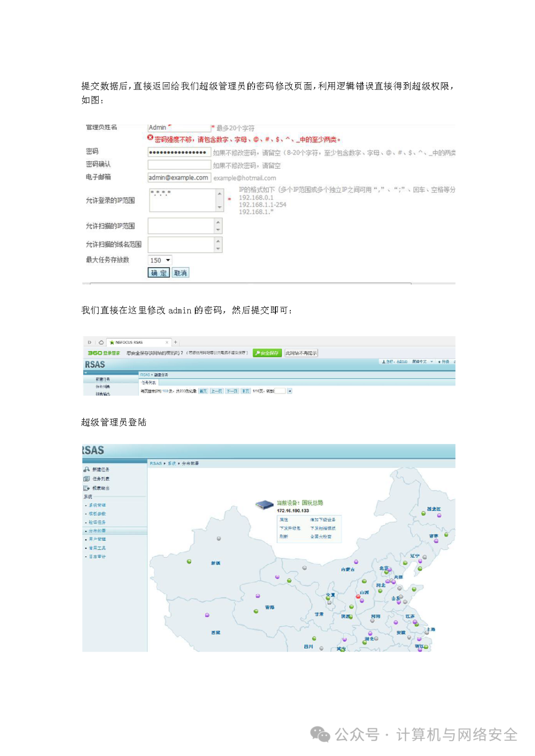Image resolution: width=535 pixels, height=756 pixels.
Task: Click the go arrow after page-jump field
Action: point(290,391)
